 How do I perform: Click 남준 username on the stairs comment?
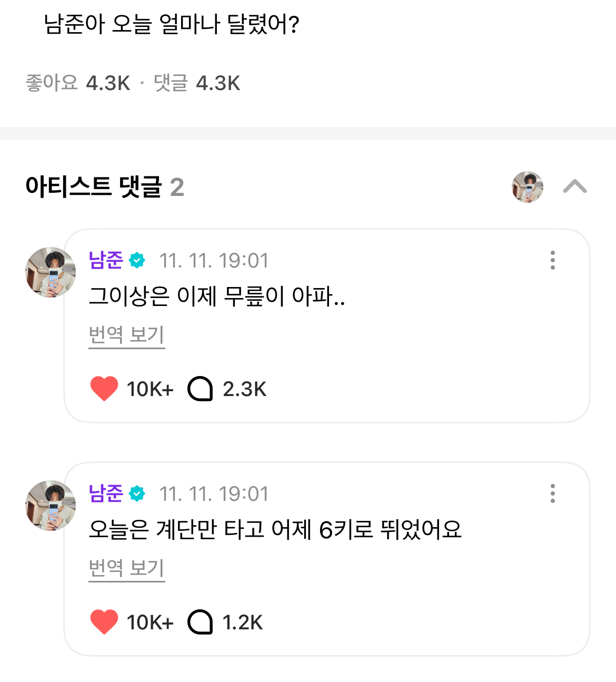[x=106, y=493]
